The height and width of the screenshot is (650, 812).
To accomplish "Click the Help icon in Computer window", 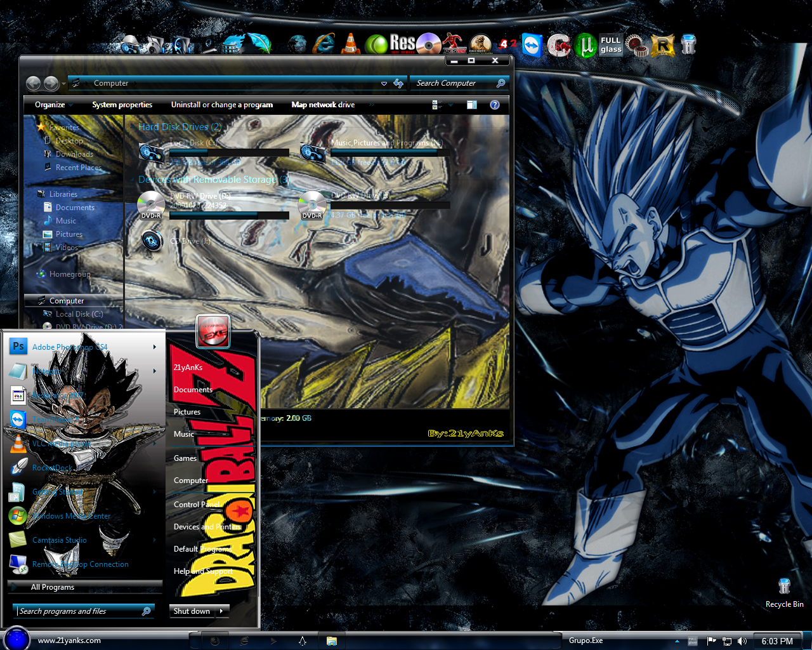I will 495,105.
